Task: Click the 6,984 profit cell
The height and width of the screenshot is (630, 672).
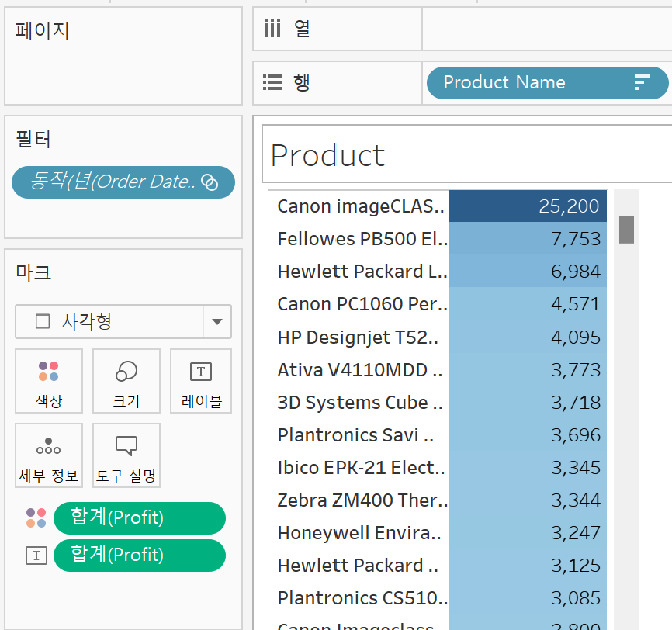Action: 528,272
